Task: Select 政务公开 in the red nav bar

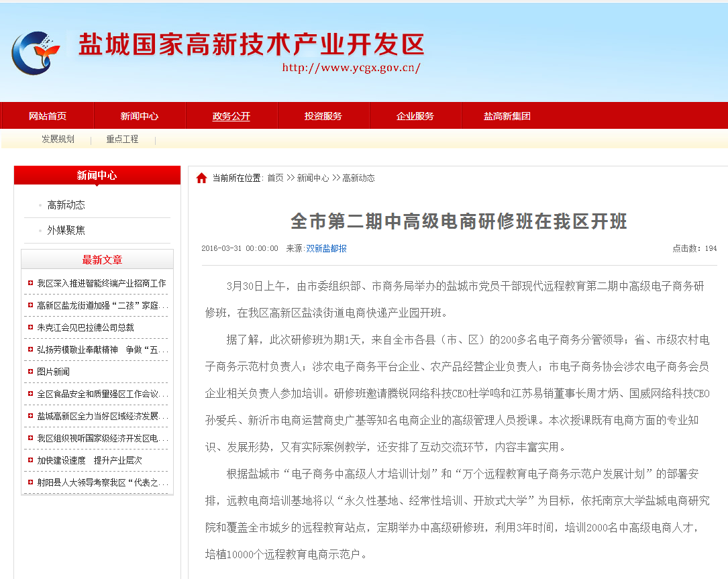Action: [231, 116]
